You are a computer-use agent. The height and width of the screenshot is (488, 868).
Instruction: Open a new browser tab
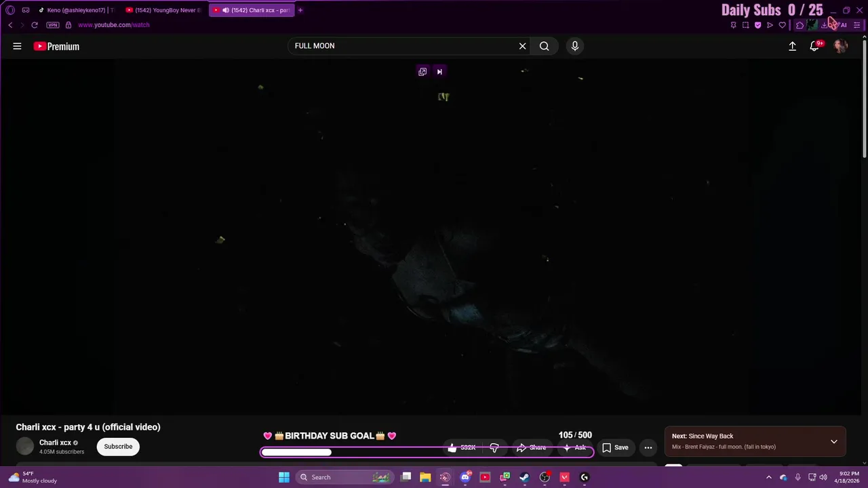(300, 10)
